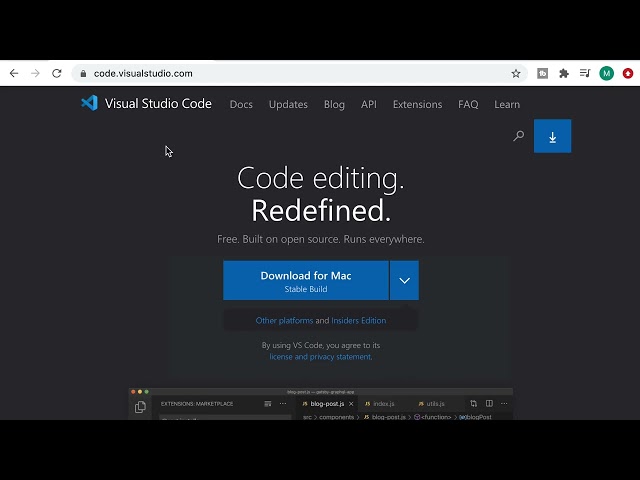Open the Blog navigation item
Viewport: 640px width, 480px height.
tap(334, 104)
